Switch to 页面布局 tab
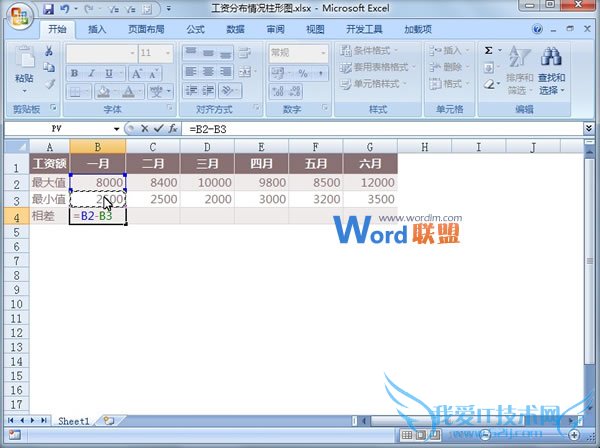The width and height of the screenshot is (600, 448). 146,29
